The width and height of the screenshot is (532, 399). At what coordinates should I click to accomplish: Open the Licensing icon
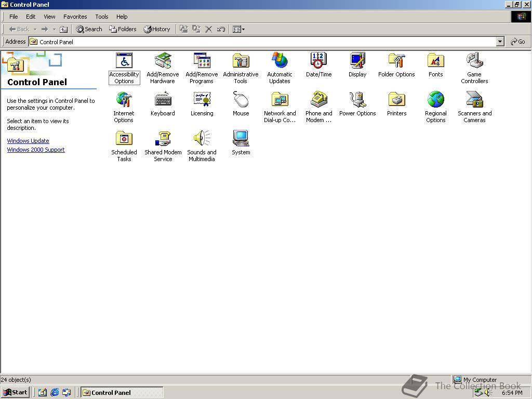202,104
